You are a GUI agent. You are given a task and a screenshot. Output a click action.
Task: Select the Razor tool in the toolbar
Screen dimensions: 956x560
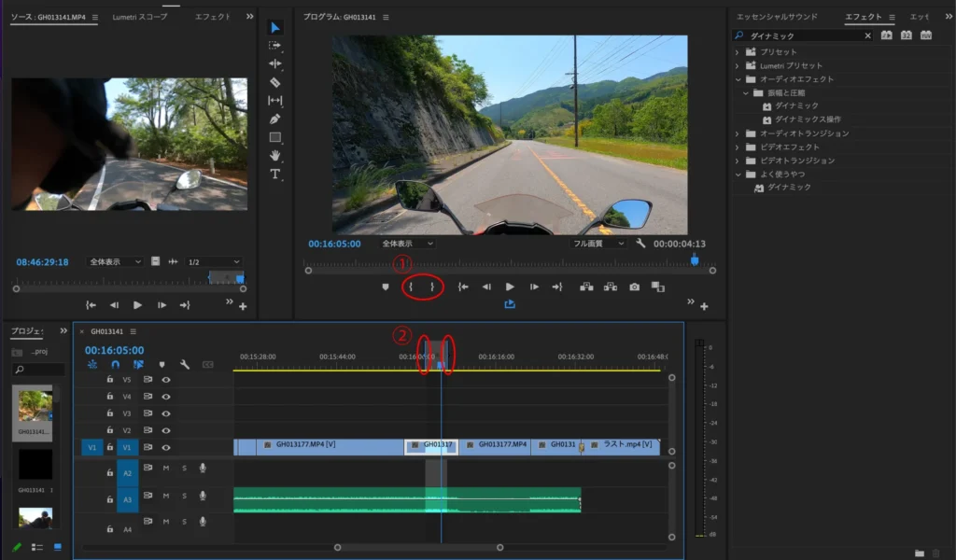click(x=275, y=82)
